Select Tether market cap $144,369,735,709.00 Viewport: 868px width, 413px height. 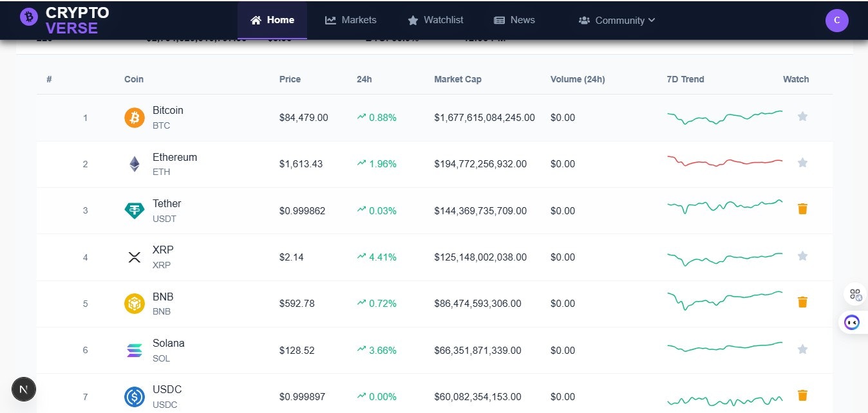tap(480, 210)
